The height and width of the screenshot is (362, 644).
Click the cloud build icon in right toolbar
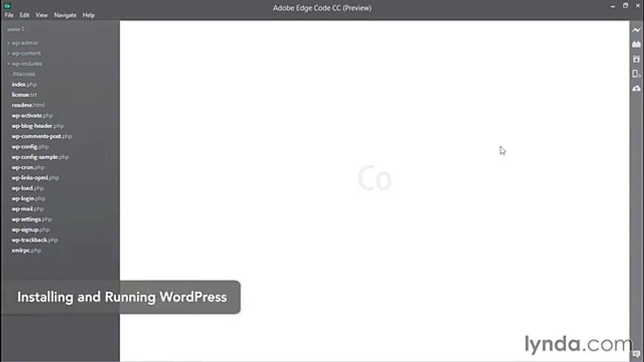(x=636, y=88)
